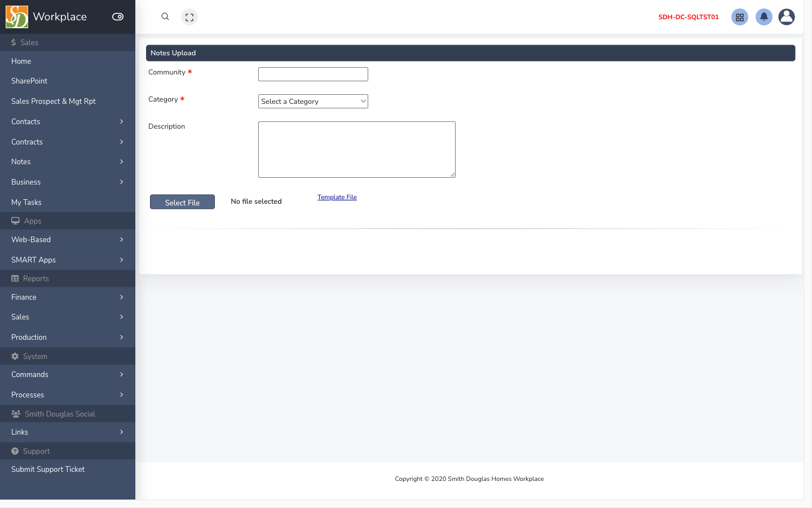812x508 pixels.
Task: Expand the Commands submenu chevron
Action: (x=121, y=375)
